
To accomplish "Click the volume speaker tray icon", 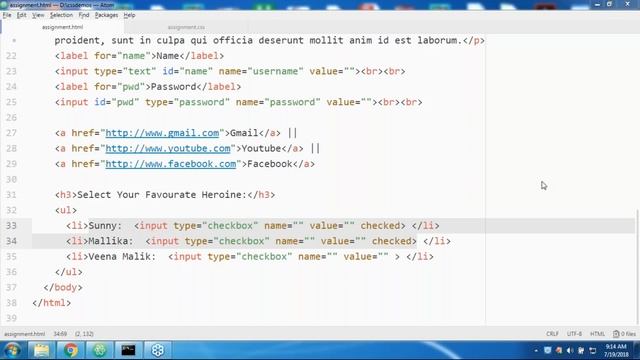I will pyautogui.click(x=570, y=351).
